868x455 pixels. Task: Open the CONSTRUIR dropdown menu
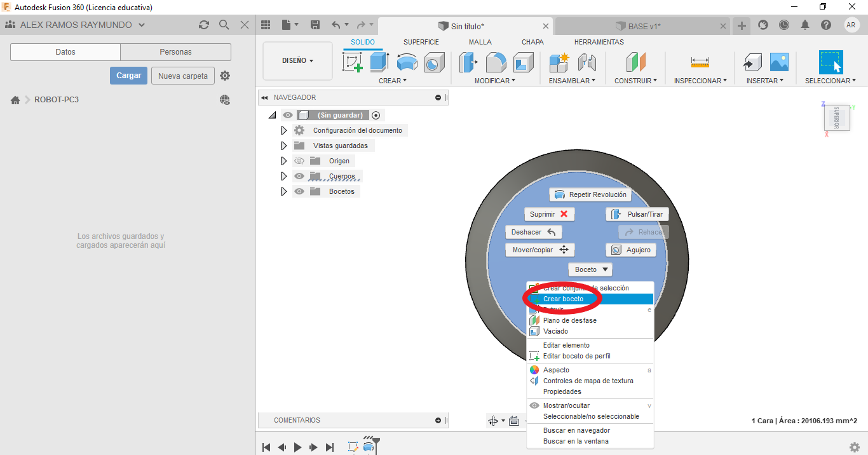point(635,81)
